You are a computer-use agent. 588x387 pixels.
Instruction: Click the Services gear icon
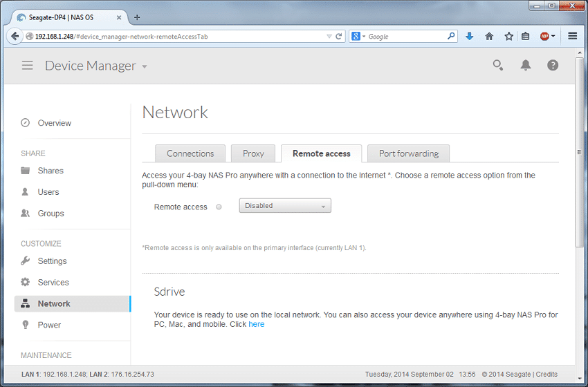coord(25,282)
